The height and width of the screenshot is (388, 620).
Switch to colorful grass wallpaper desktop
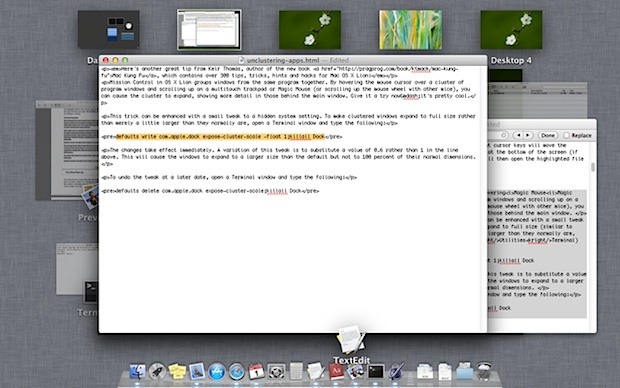click(x=410, y=30)
